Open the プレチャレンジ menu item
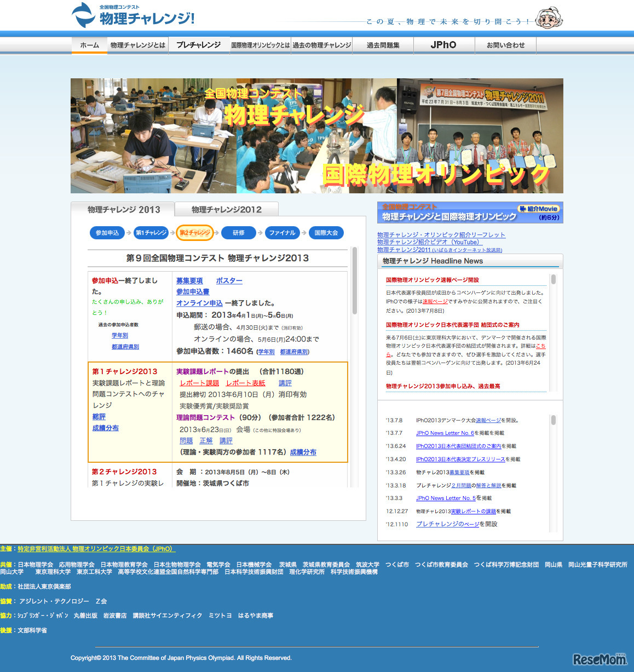Image resolution: width=634 pixels, height=672 pixels. (199, 45)
